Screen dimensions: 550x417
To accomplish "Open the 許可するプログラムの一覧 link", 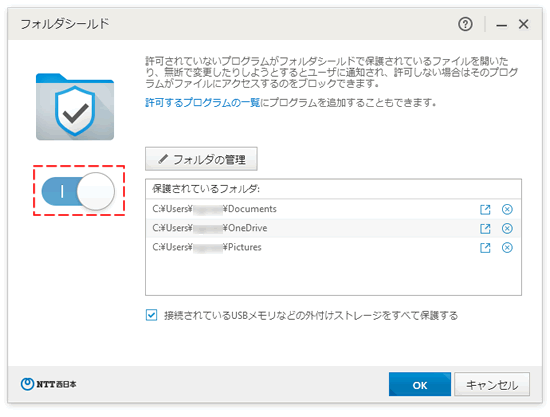I will (x=202, y=102).
